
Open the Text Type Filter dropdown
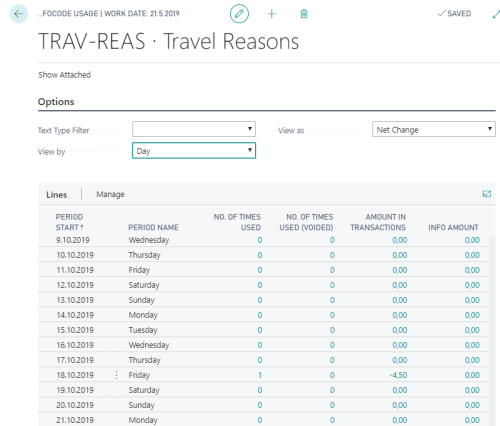pyautogui.click(x=194, y=129)
